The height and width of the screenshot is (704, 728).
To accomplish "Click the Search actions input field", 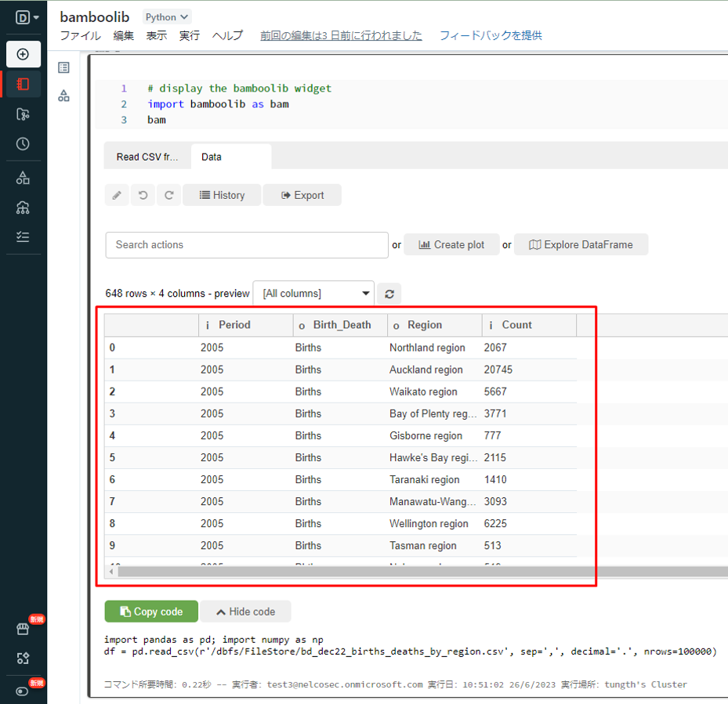I will tap(247, 245).
